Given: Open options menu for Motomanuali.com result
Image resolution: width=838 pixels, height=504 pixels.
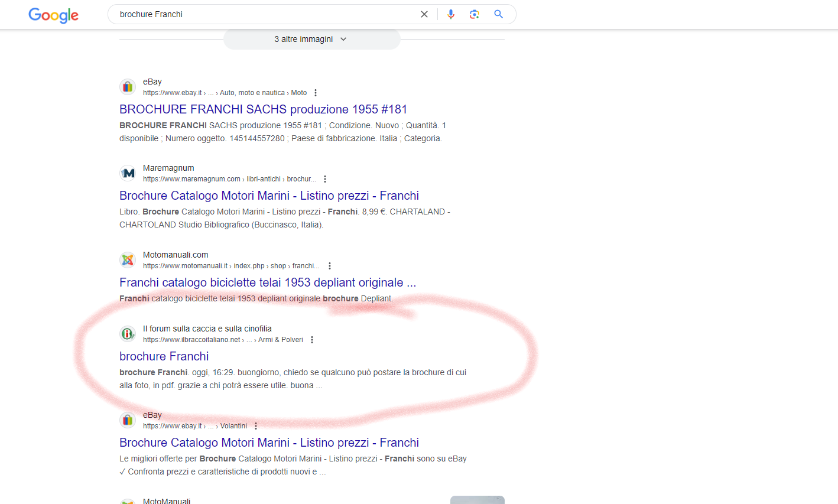Looking at the screenshot, I should point(330,266).
